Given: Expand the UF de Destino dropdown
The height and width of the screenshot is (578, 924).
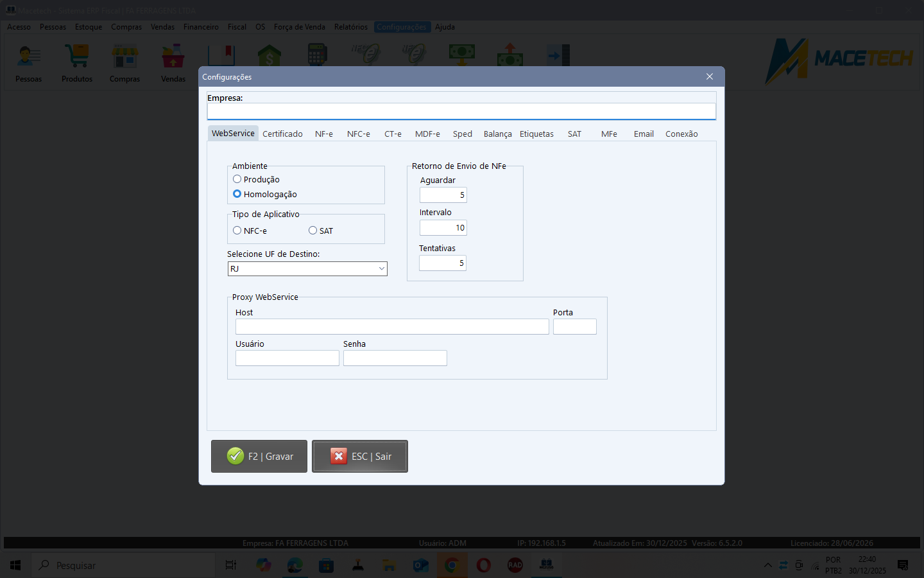Looking at the screenshot, I should pyautogui.click(x=381, y=269).
